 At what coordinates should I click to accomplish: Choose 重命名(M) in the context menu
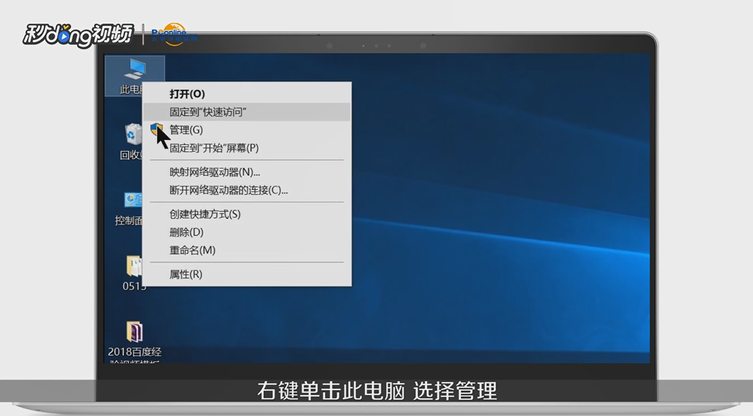tap(247, 250)
